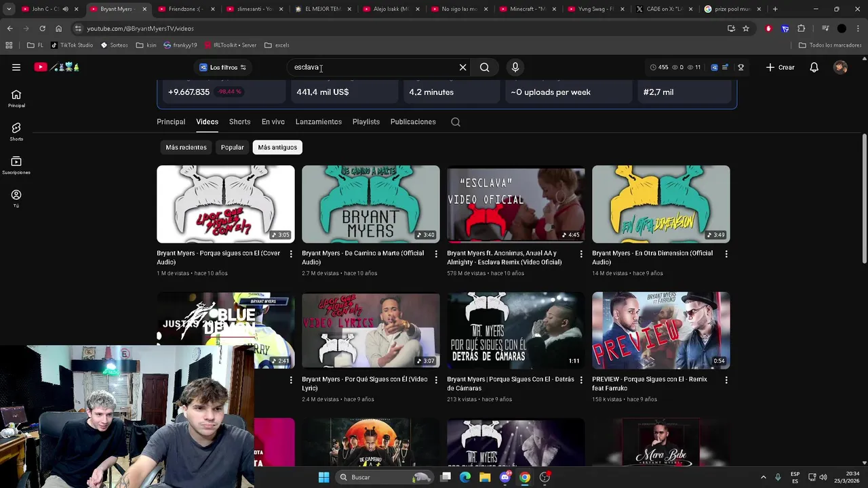Viewport: 868px width, 488px height.
Task: Open En Otra Dimension Official Audio title
Action: pos(652,258)
